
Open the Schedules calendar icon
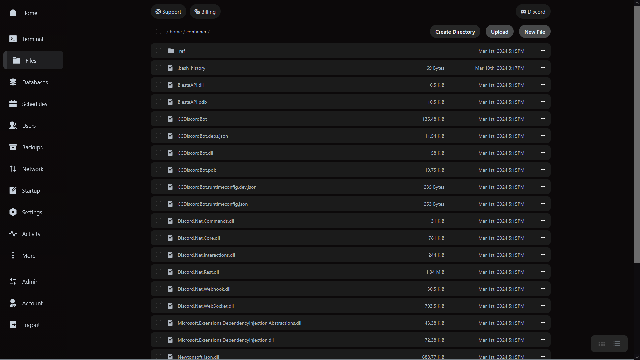click(x=13, y=104)
